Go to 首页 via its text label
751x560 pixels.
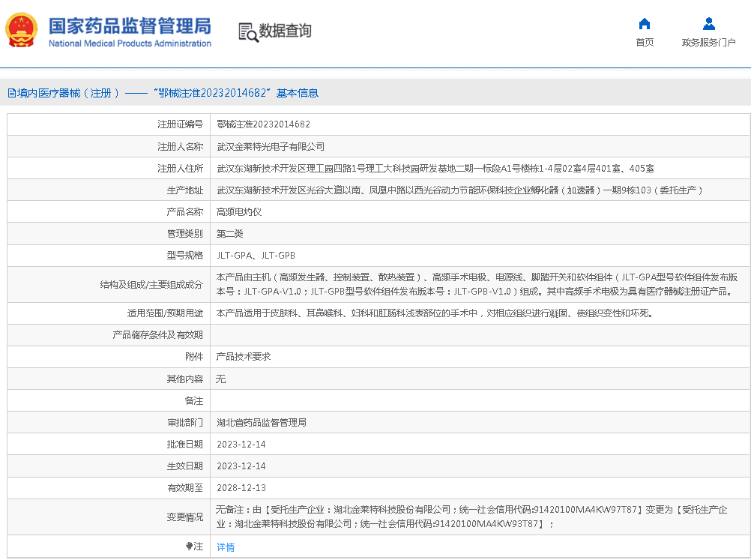click(645, 43)
